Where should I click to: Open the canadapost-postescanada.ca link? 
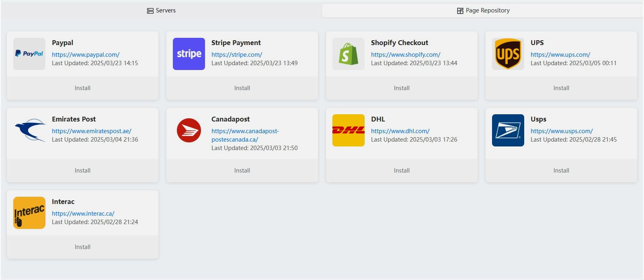pos(245,135)
